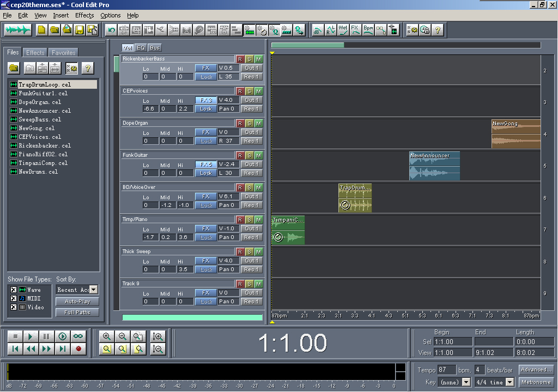Open FX 3 on the CEPvoices track

pyautogui.click(x=205, y=100)
